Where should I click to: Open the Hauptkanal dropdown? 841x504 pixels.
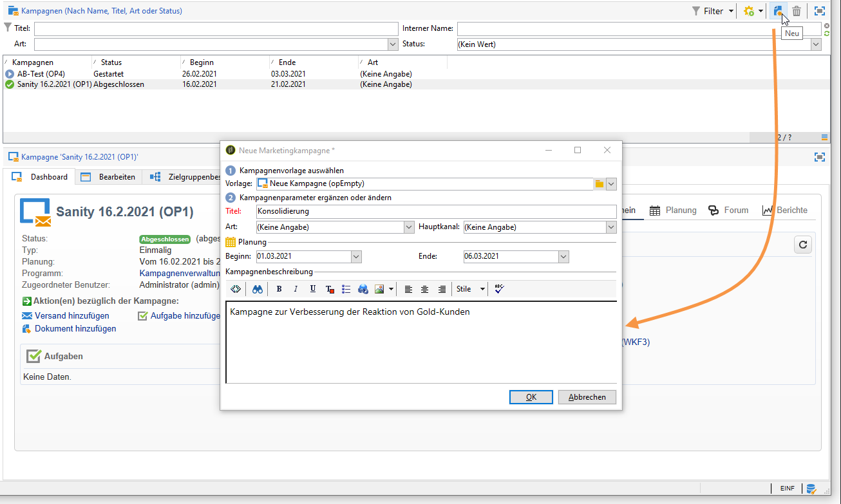pos(611,227)
